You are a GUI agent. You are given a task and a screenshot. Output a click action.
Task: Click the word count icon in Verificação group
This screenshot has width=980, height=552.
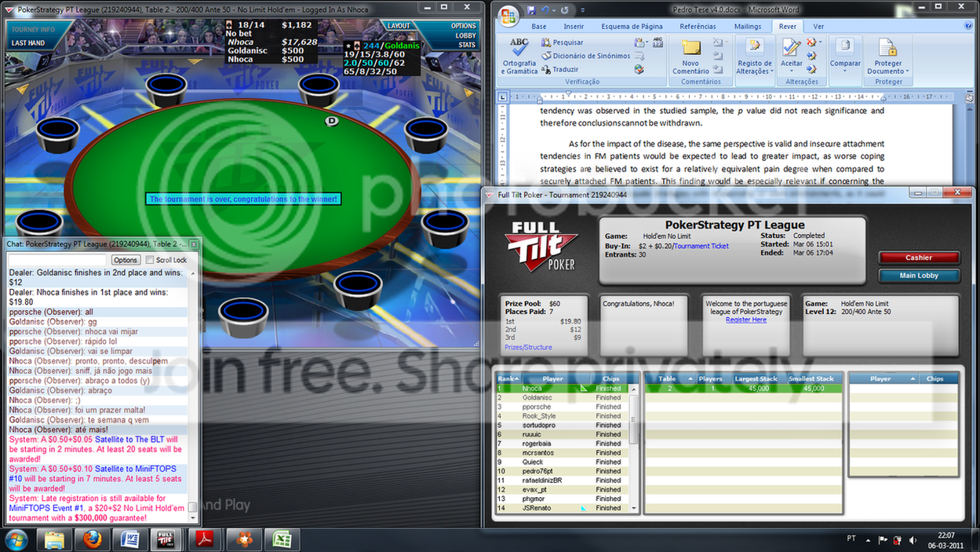click(x=659, y=42)
